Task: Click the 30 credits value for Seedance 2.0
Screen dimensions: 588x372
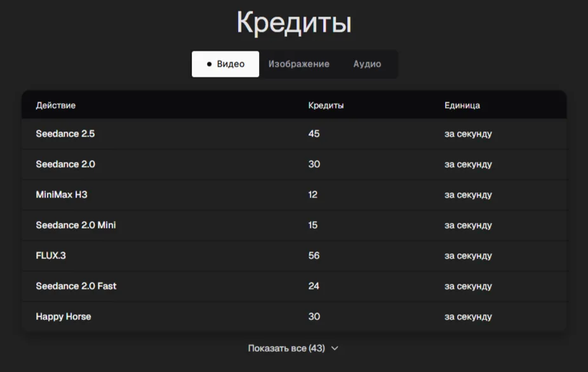Action: pyautogui.click(x=314, y=164)
